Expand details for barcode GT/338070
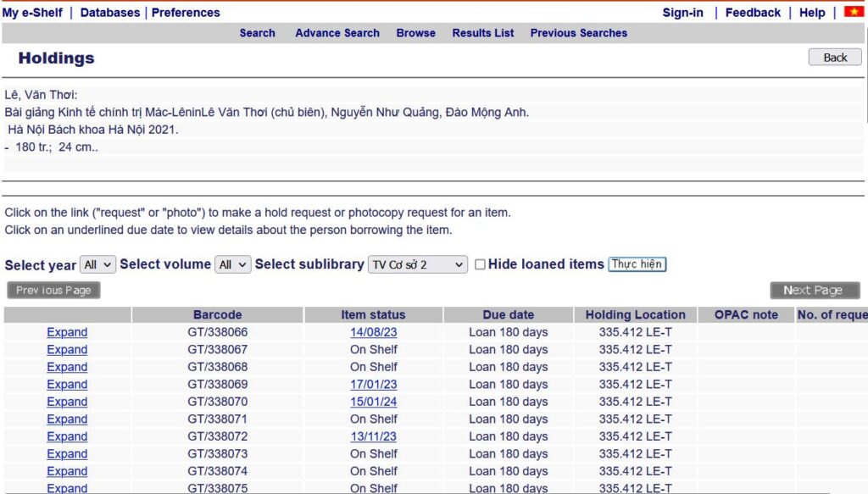Screen dimensions: 868x494 [x=67, y=402]
